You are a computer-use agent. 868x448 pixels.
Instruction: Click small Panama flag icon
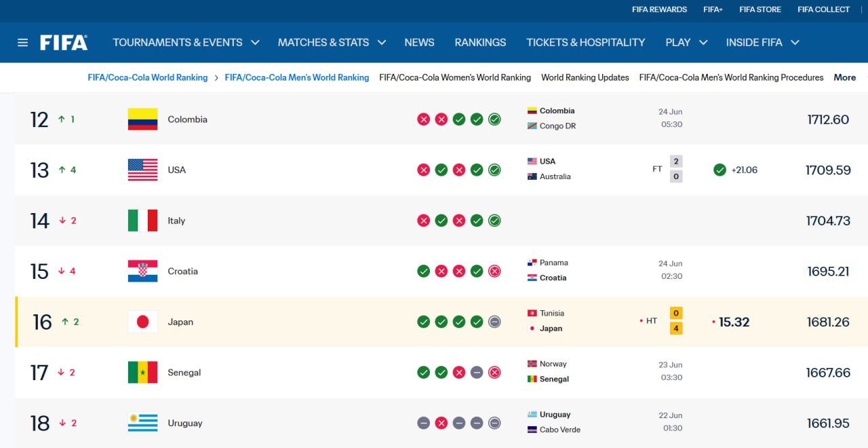(x=532, y=263)
